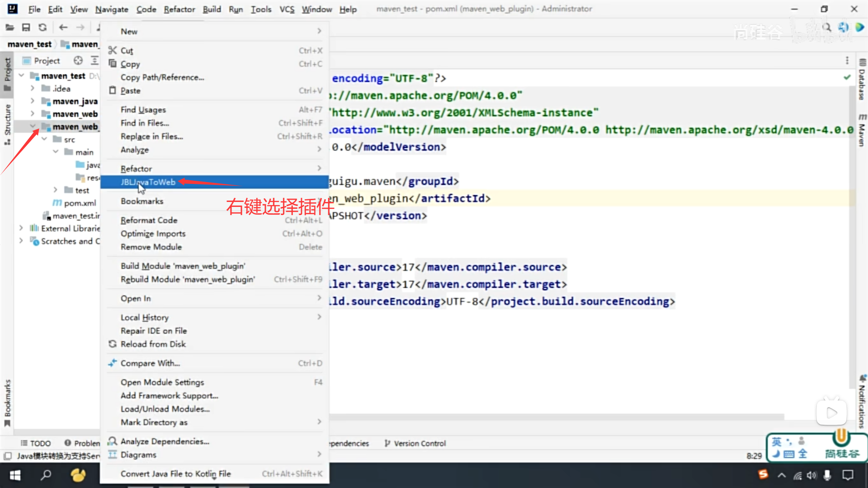Click the Save All toolbar icon
Screen dimensions: 868x488
(x=26, y=28)
